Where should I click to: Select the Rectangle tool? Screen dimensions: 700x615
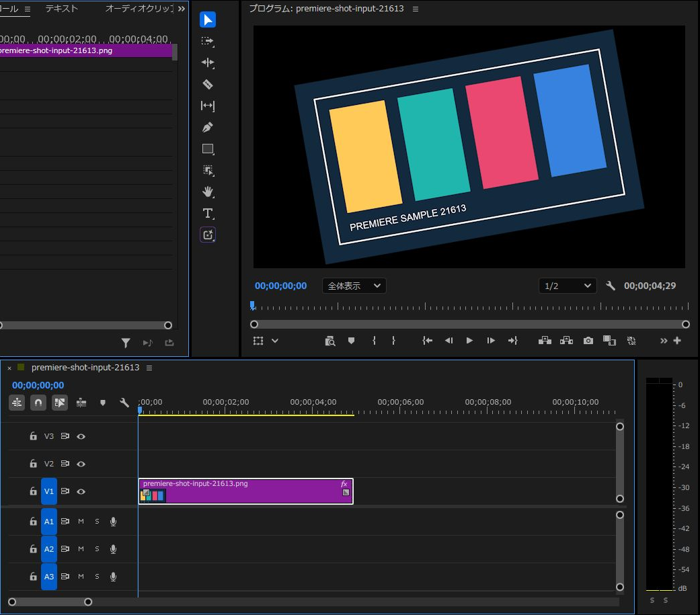pos(208,149)
